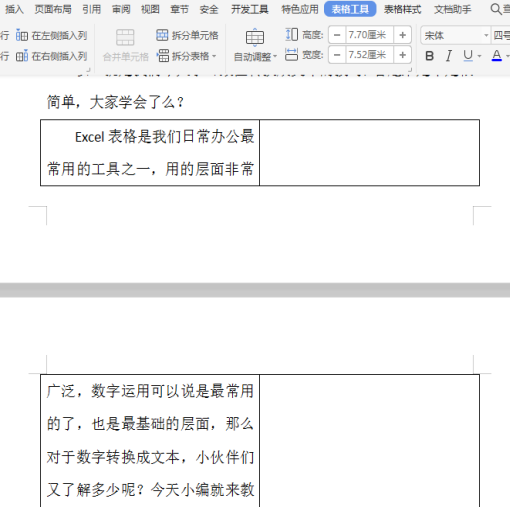
Task: Open the search magnifier icon
Action: click(496, 9)
